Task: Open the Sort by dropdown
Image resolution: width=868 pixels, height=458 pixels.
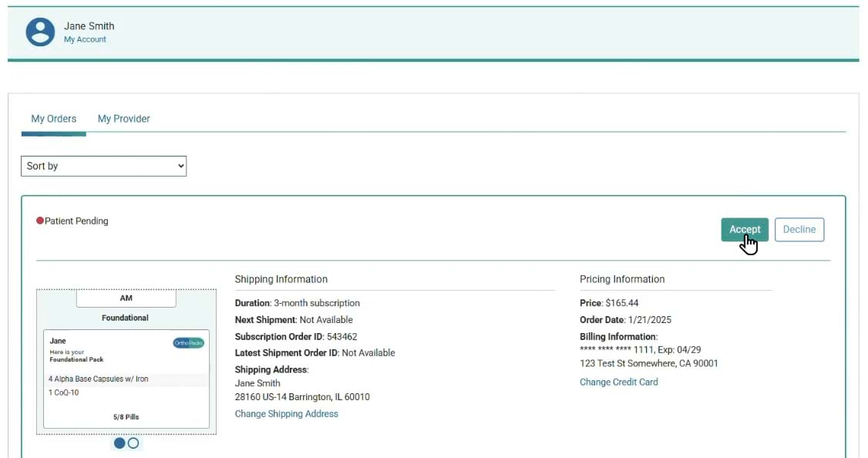Action: tap(103, 166)
